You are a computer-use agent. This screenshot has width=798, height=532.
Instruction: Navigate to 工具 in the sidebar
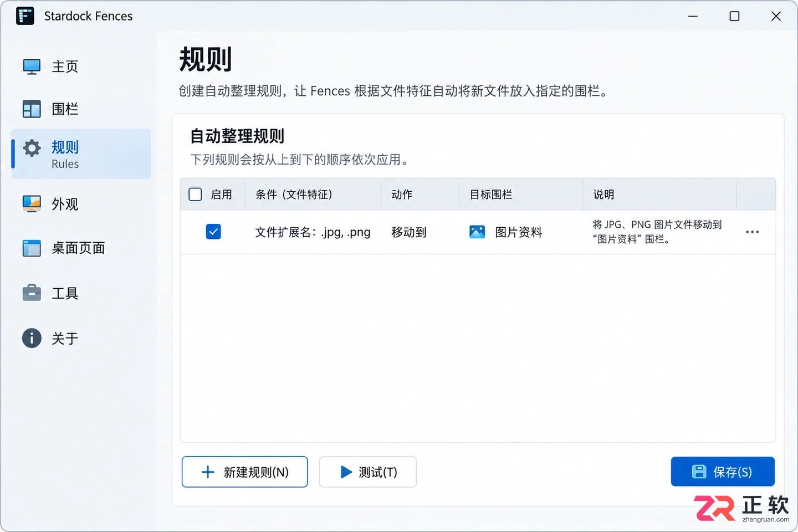81,293
